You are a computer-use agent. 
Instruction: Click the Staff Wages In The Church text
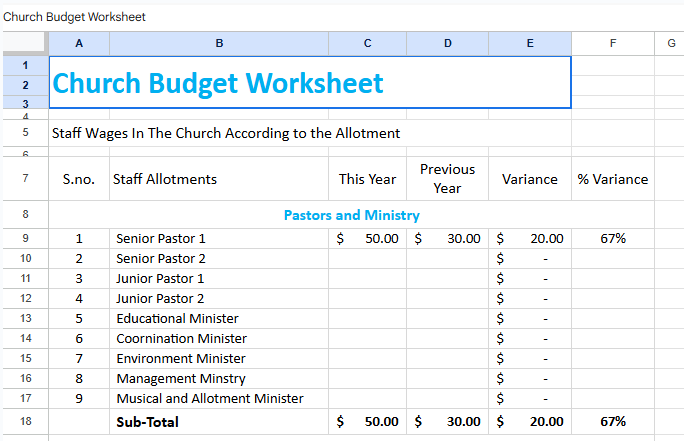(x=226, y=133)
